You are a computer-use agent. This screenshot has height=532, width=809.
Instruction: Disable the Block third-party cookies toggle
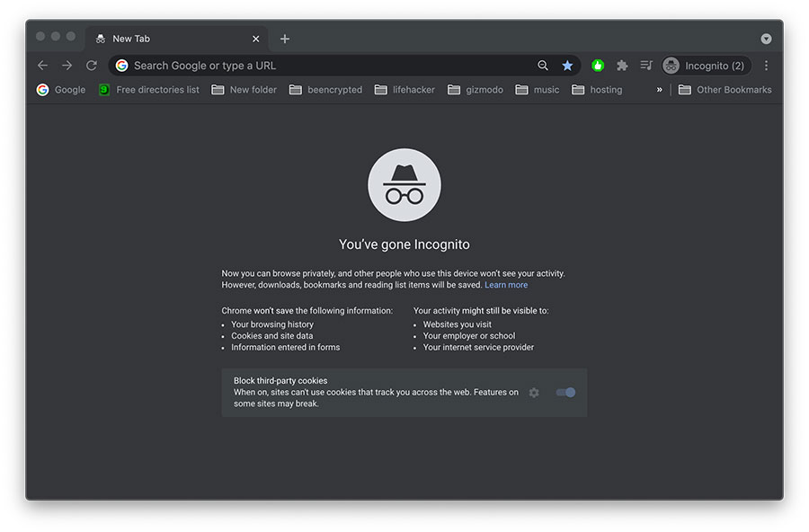point(565,393)
